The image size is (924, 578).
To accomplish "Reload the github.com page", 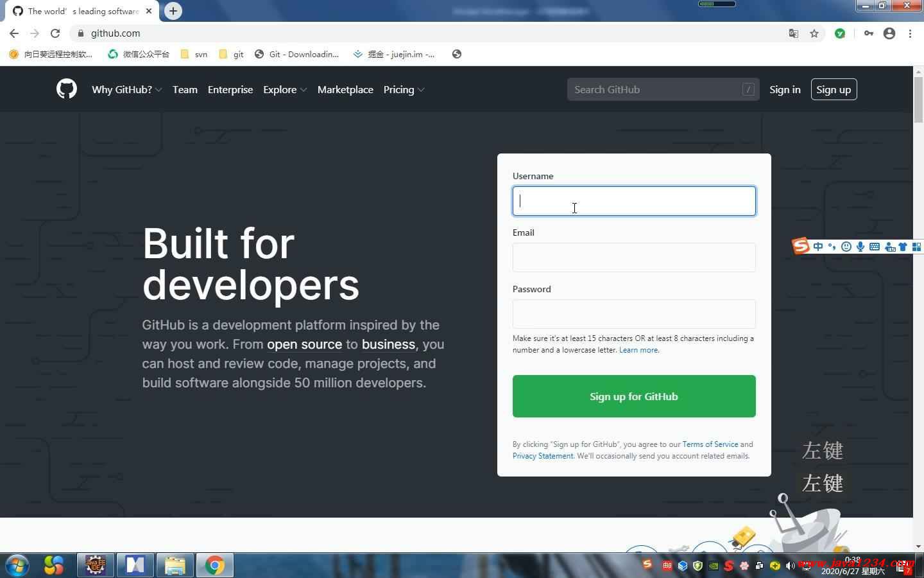I will tap(55, 33).
